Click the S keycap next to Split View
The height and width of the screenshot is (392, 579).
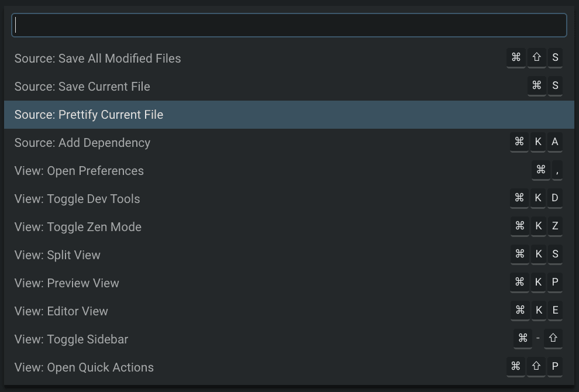pyautogui.click(x=555, y=254)
